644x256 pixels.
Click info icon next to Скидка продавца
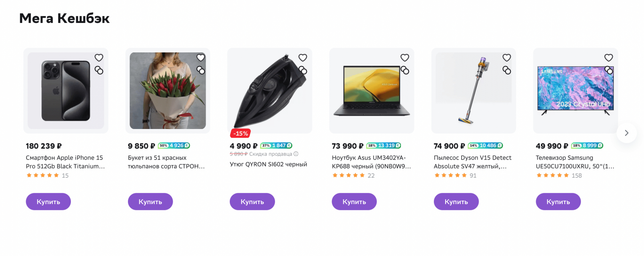coord(296,154)
